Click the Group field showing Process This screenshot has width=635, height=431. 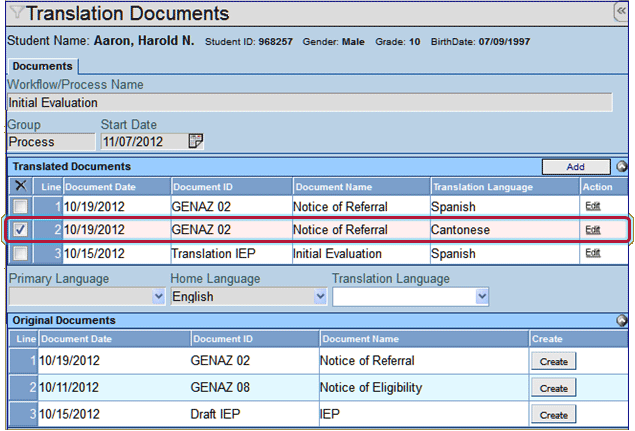pyautogui.click(x=51, y=142)
